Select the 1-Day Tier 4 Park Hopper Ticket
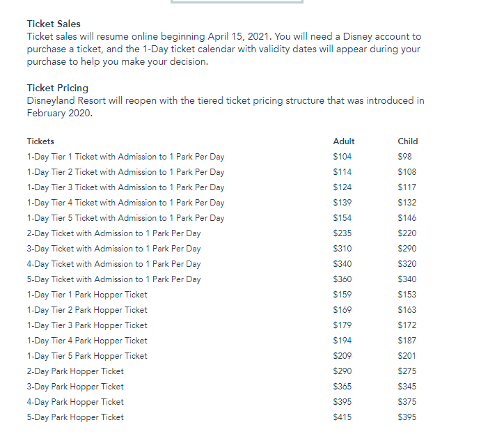Image resolution: width=504 pixels, height=434 pixels. [87, 341]
